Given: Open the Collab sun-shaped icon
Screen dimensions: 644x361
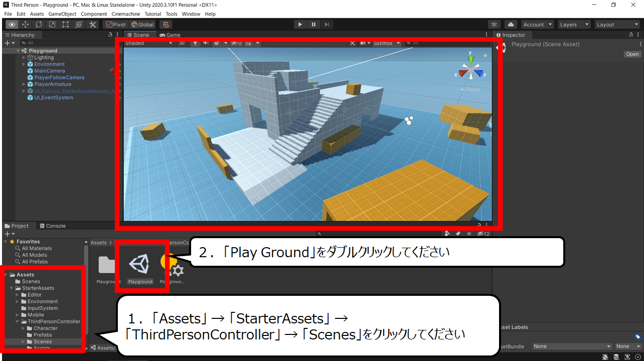Looking at the screenshot, I should tap(495, 24).
